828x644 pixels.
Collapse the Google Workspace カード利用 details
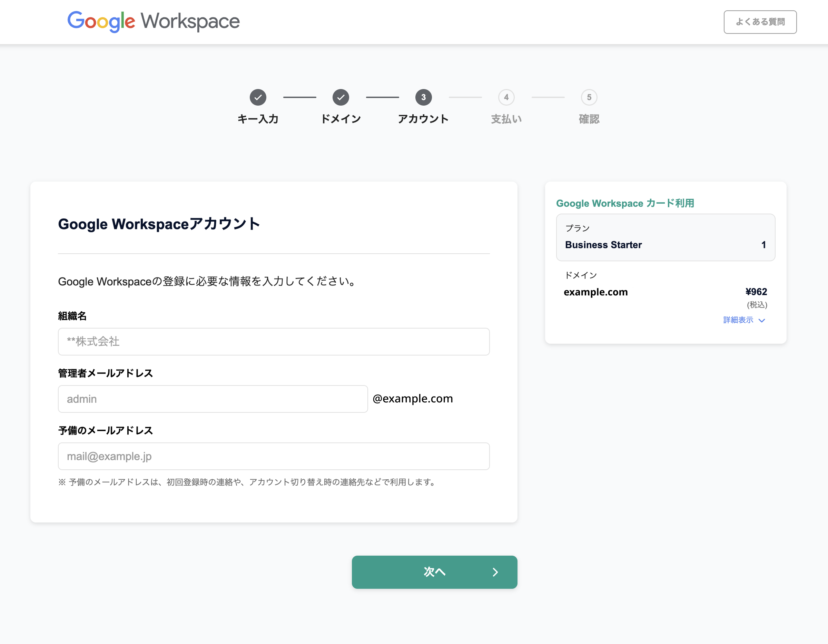(739, 320)
